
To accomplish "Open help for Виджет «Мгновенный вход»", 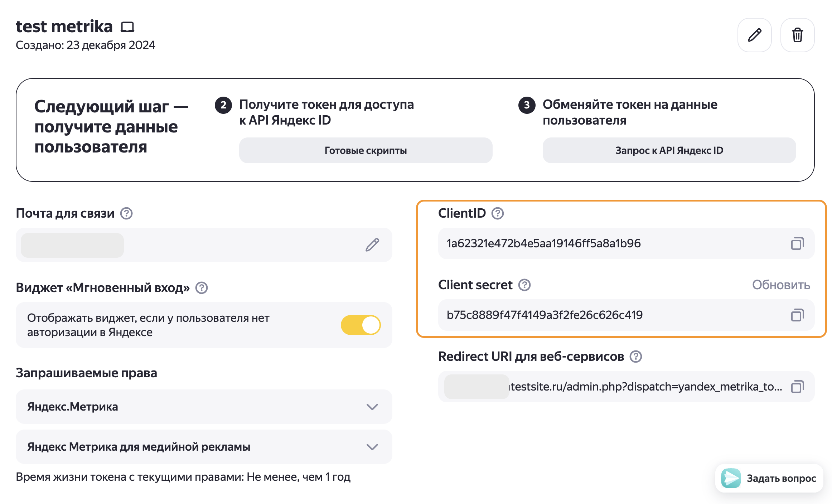I will pos(202,288).
